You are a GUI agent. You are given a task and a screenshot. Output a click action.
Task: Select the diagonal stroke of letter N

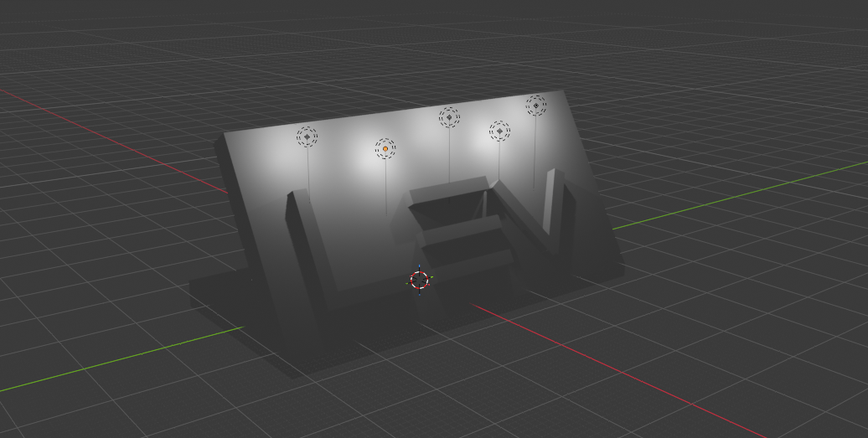coord(520,214)
